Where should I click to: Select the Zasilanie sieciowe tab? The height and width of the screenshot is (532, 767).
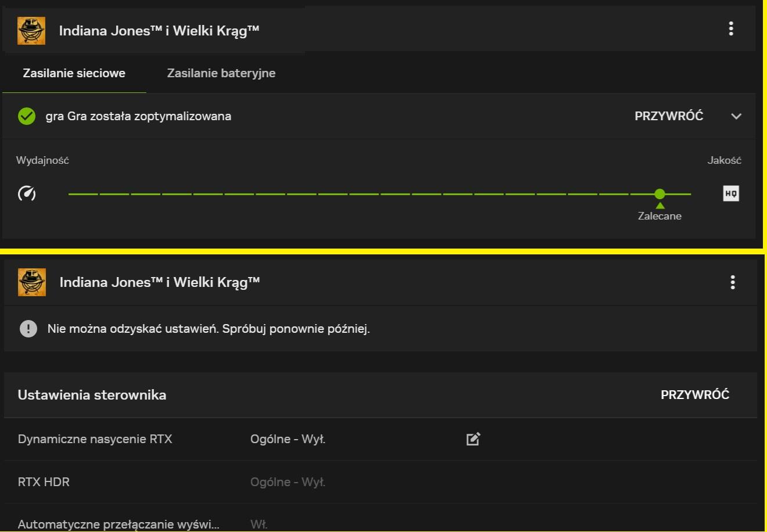point(74,73)
